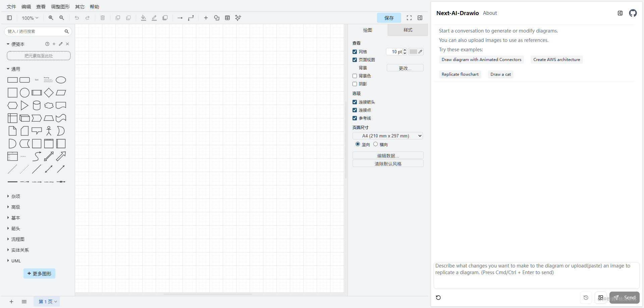
Task: Open the line color pencil tool
Action: coord(154,18)
